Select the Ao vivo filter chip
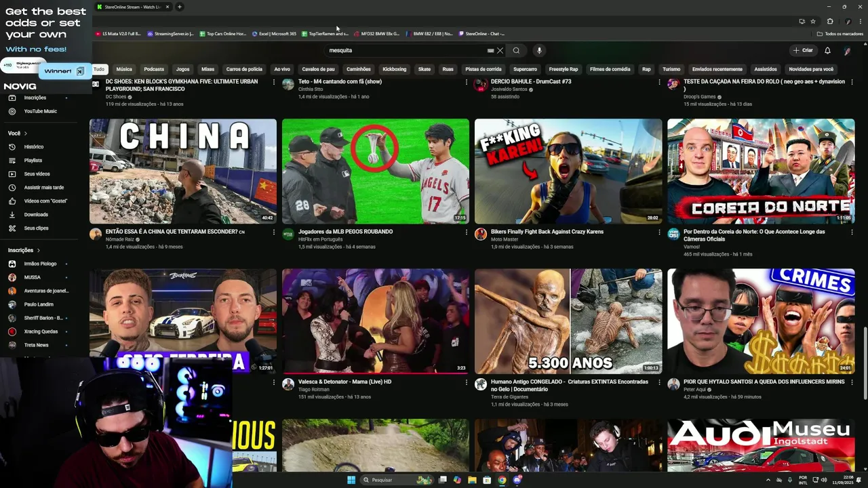 [282, 69]
